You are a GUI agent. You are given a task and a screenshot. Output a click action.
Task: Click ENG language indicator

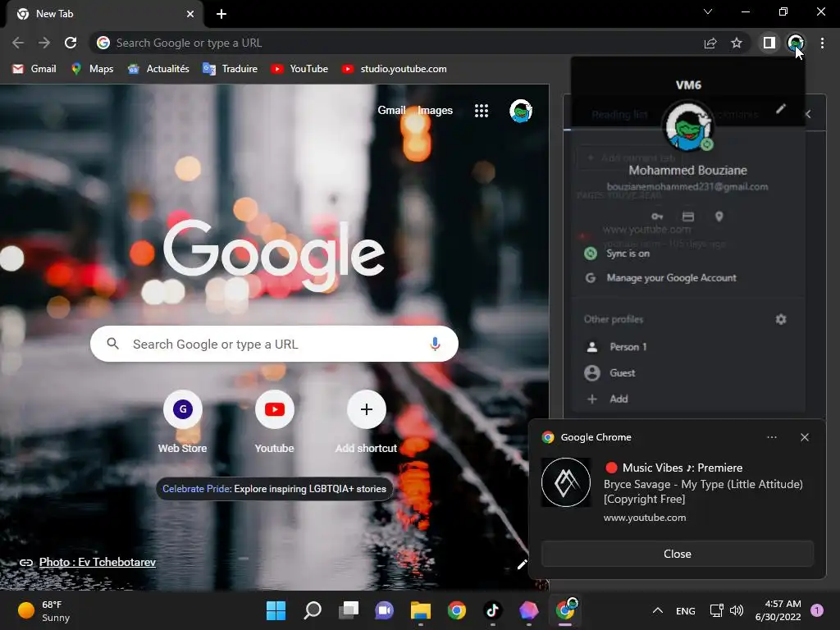click(x=685, y=610)
